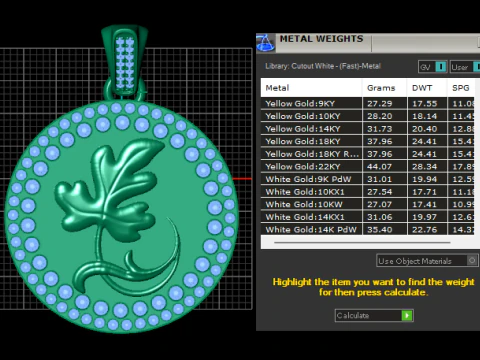Click the 35.40 grams value
This screenshot has width=480, height=360.
380,230
